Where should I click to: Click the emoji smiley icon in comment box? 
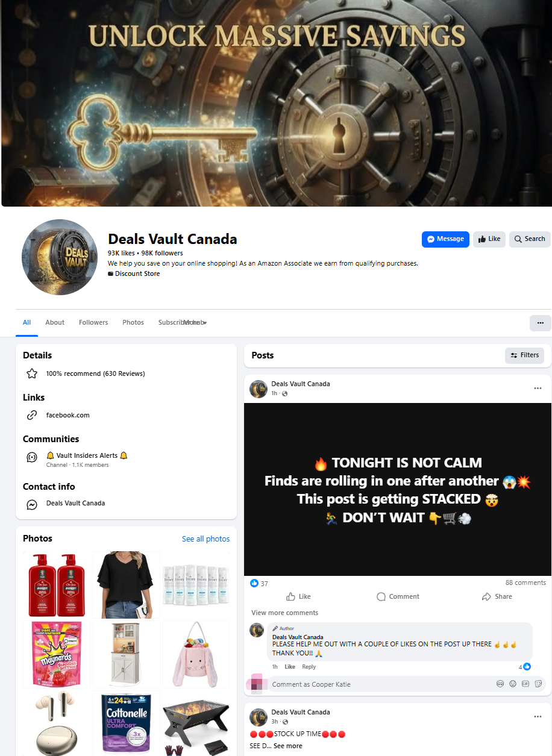click(x=513, y=684)
